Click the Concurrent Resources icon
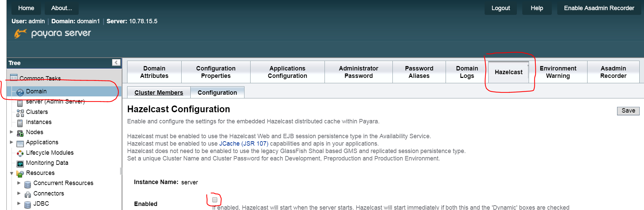The image size is (644, 210). click(28, 184)
